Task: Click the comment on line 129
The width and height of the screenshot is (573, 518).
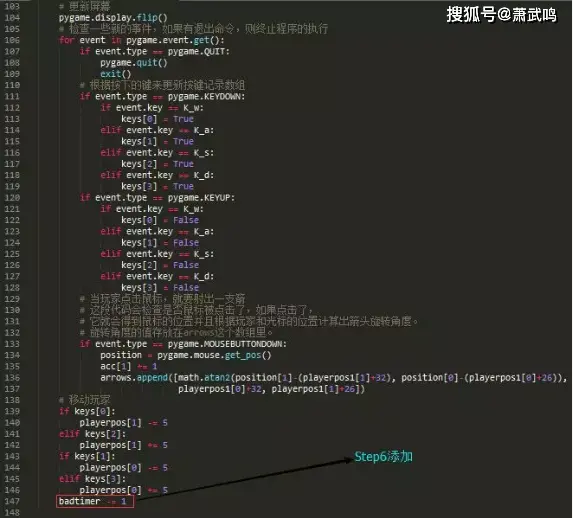Action: pos(162,299)
